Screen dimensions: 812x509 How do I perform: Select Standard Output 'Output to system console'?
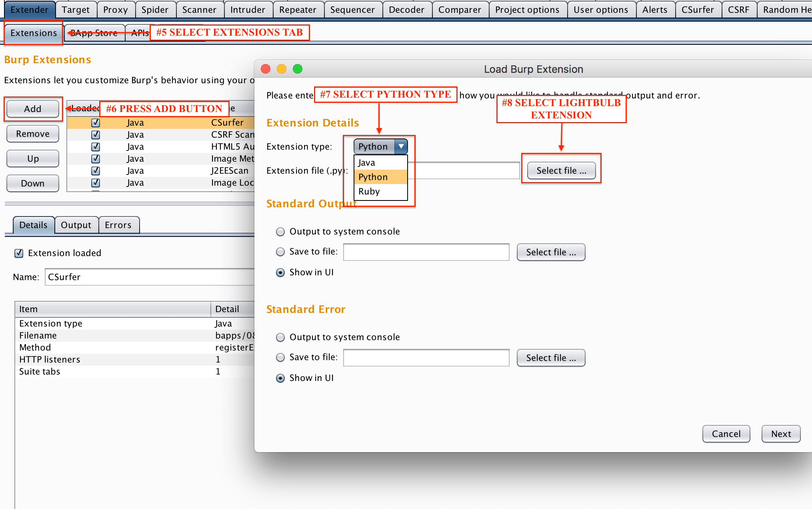(x=281, y=232)
